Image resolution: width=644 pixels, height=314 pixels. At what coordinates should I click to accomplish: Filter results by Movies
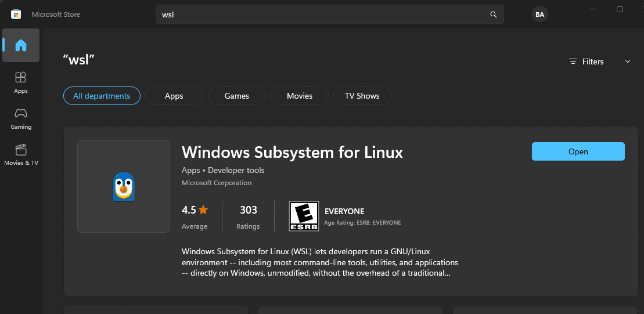(x=300, y=96)
